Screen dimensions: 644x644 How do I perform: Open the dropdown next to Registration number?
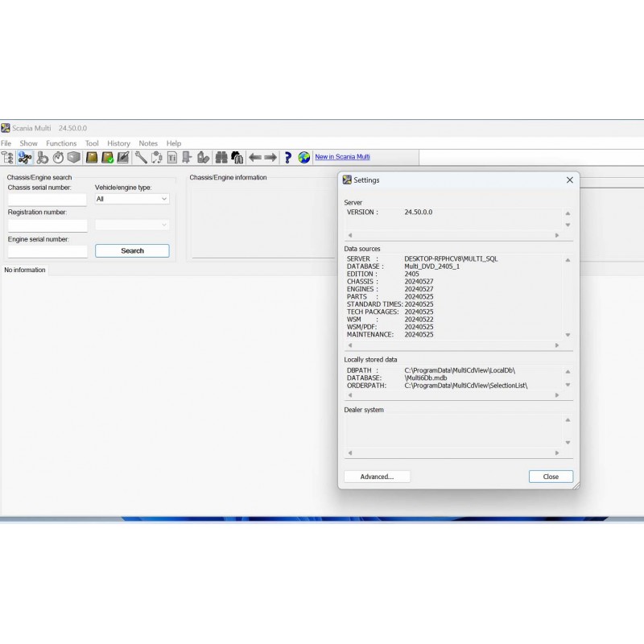[132, 225]
